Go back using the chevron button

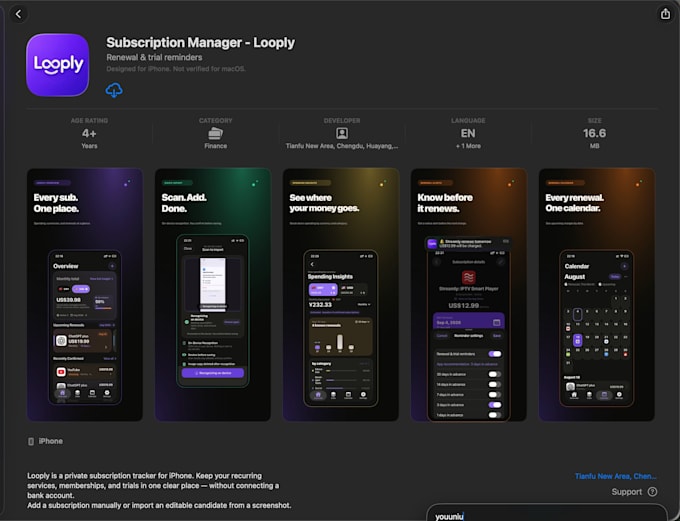click(x=18, y=14)
